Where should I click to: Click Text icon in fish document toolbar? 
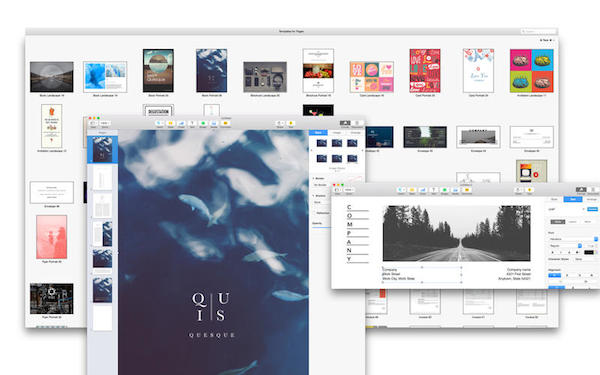192,123
